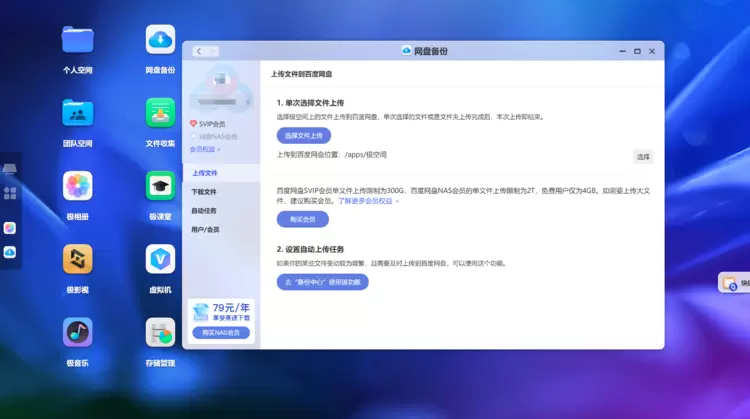
Task: Open the 虚拟机 virtual machine icon
Action: (160, 259)
